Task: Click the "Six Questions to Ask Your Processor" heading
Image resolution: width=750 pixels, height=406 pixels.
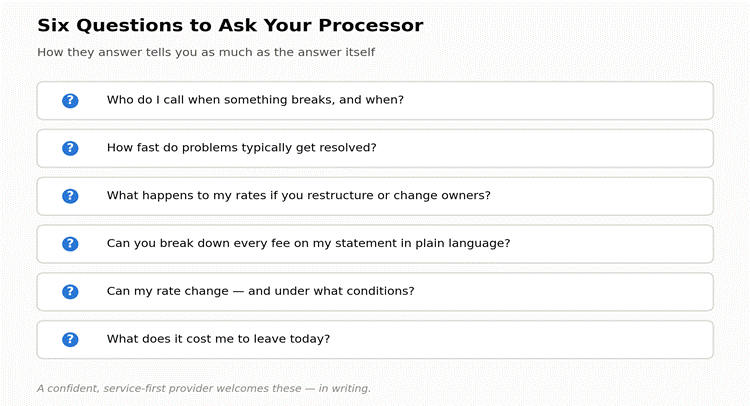Action: coord(231,25)
